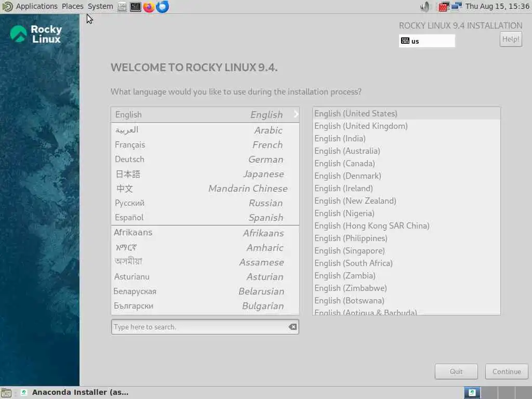Choose English (Singapore) locale
532x399 pixels.
click(406, 251)
